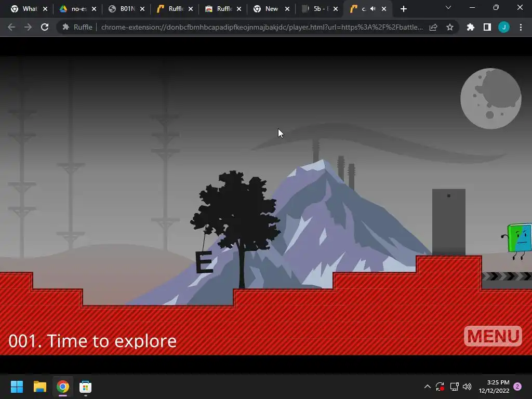Close the 'New' tab
This screenshot has width=532, height=399.
287,9
